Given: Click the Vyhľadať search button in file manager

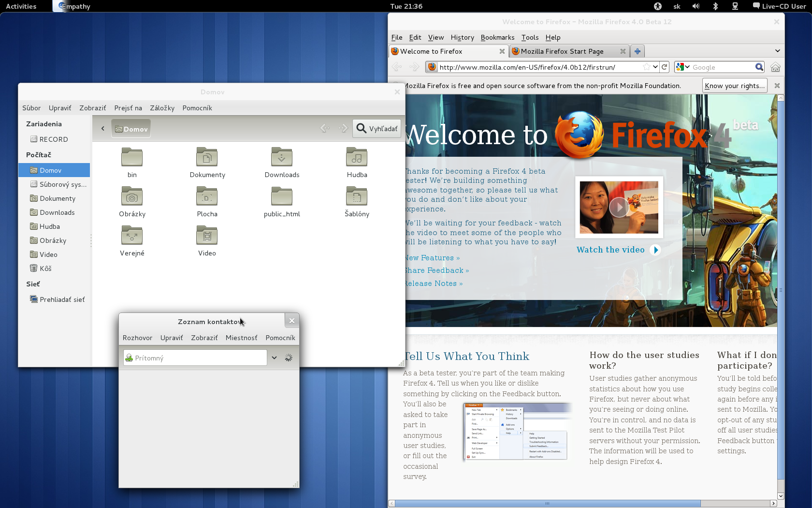Looking at the screenshot, I should (x=377, y=129).
